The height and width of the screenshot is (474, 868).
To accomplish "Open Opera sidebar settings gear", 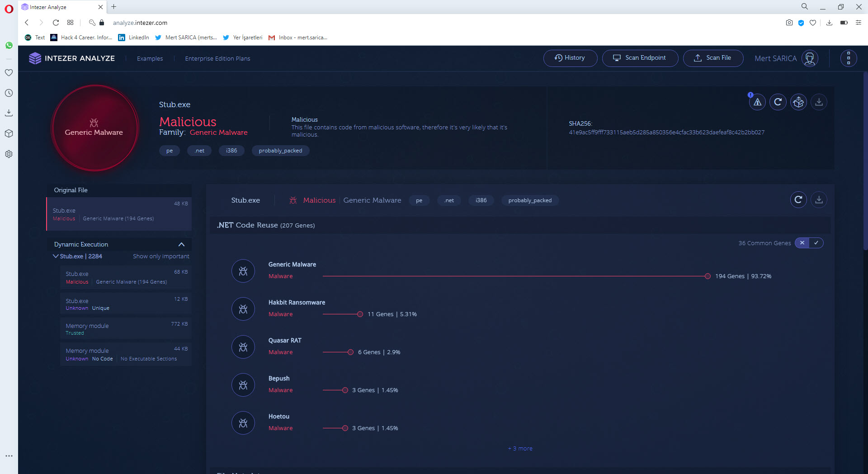I will 9,154.
